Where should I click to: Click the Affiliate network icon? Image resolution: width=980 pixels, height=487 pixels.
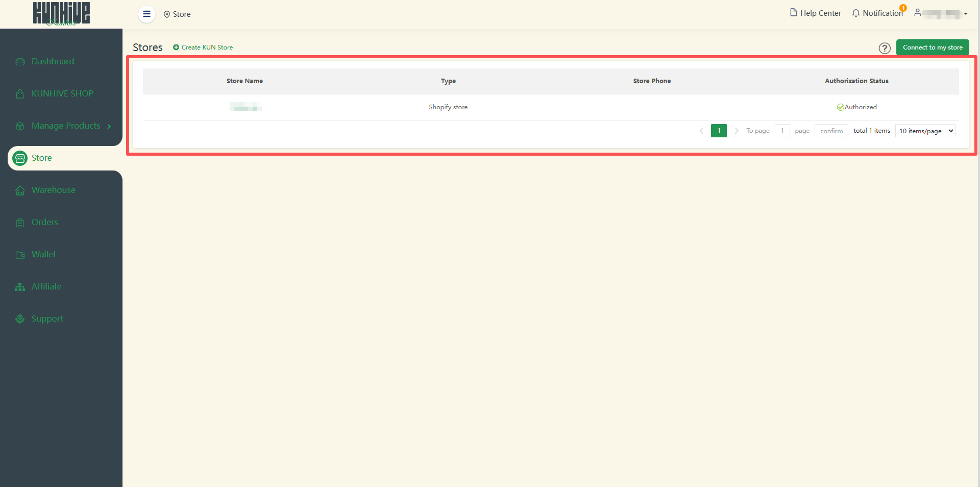click(20, 287)
